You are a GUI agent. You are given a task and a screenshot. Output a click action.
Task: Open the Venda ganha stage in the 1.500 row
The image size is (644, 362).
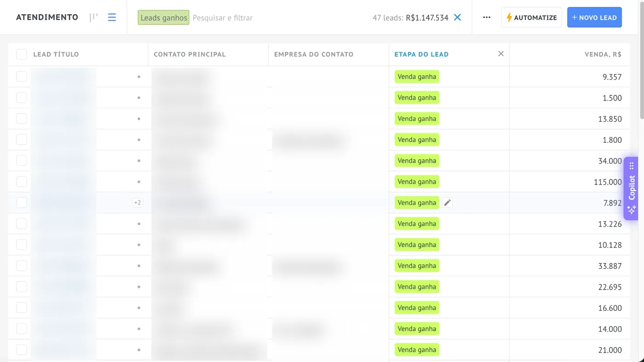point(417,98)
